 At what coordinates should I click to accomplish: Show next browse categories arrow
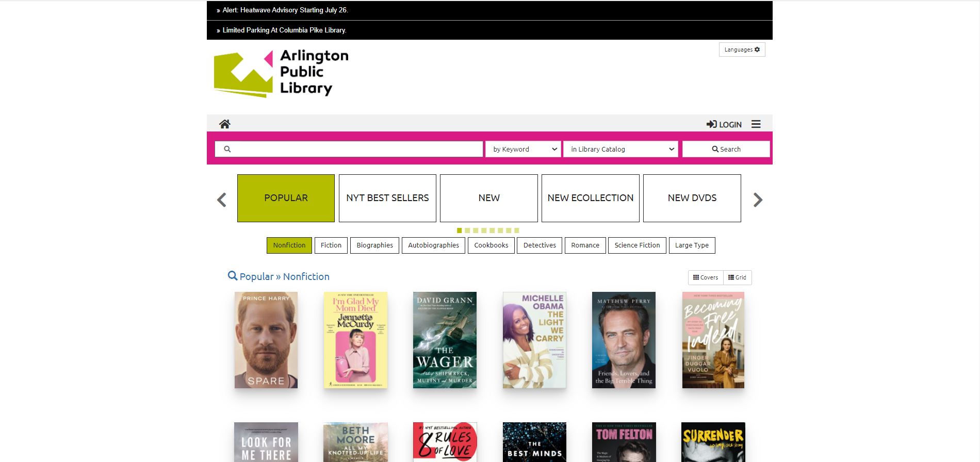coord(758,200)
